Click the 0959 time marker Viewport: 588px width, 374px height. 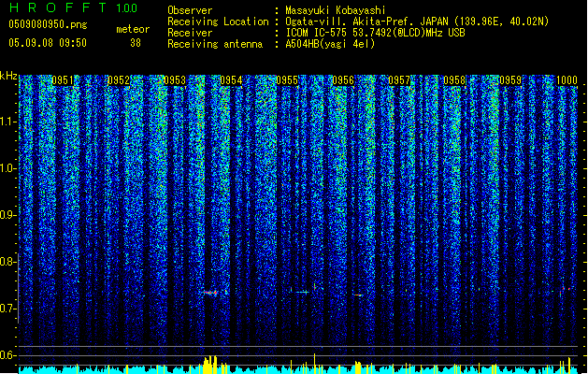[x=510, y=80]
